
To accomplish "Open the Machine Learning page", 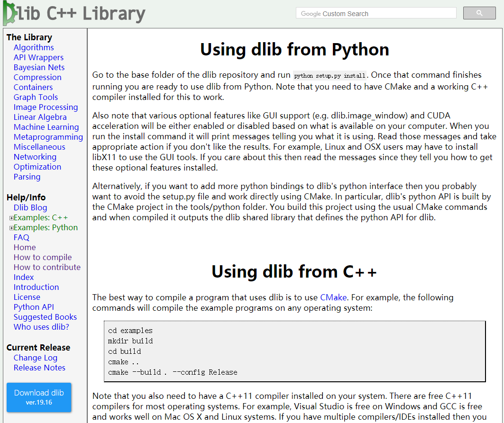I will [46, 127].
